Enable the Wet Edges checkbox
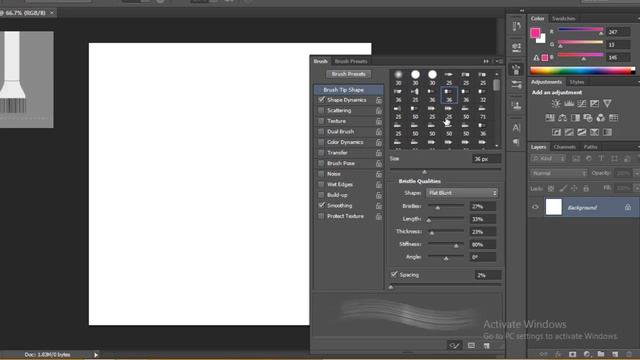Screen dimensions: 640x360 [x=321, y=184]
